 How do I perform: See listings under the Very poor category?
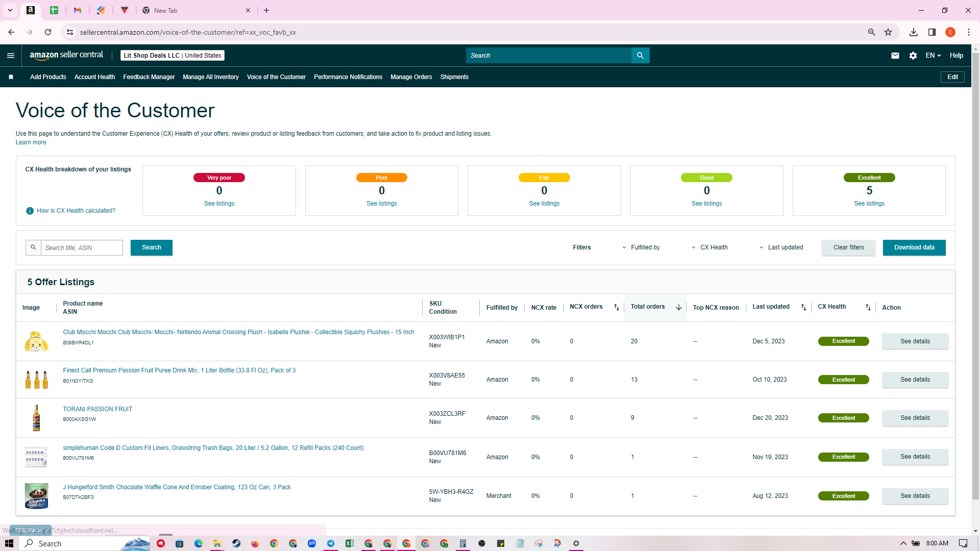click(219, 204)
